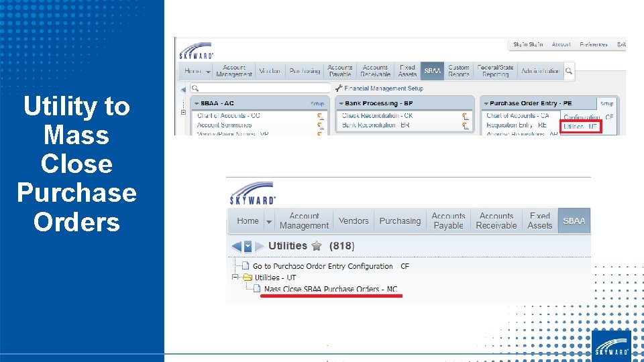Click the page icon of Go to Purchase Order Entry Configuration
This screenshot has height=362, width=644.
pyautogui.click(x=246, y=265)
